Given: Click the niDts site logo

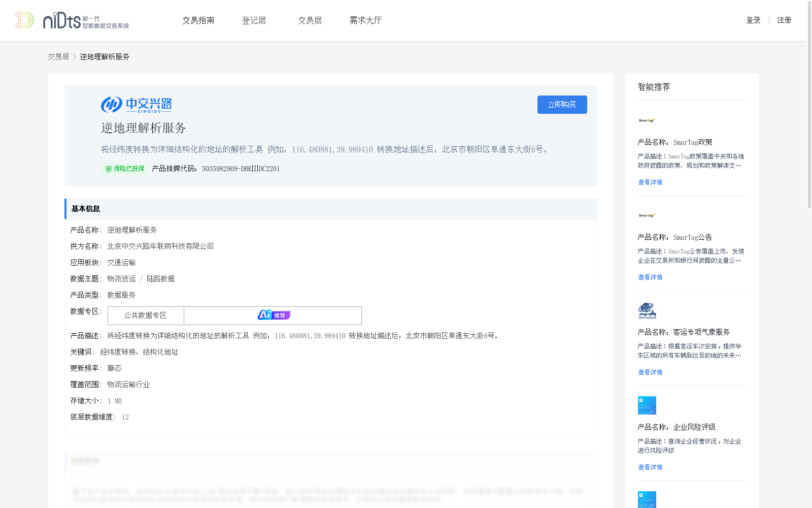Looking at the screenshot, I should click(86, 20).
